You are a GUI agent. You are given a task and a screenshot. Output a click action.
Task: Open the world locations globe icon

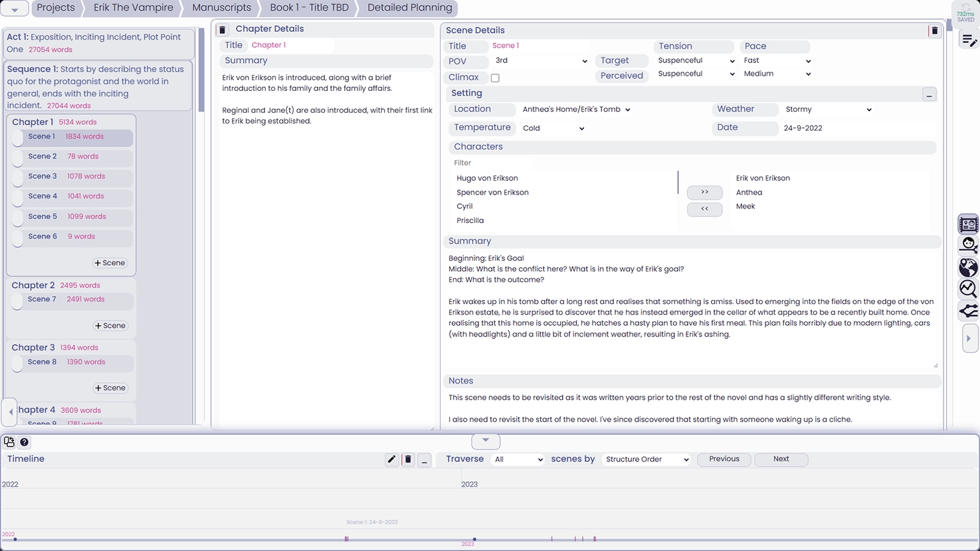click(x=968, y=268)
